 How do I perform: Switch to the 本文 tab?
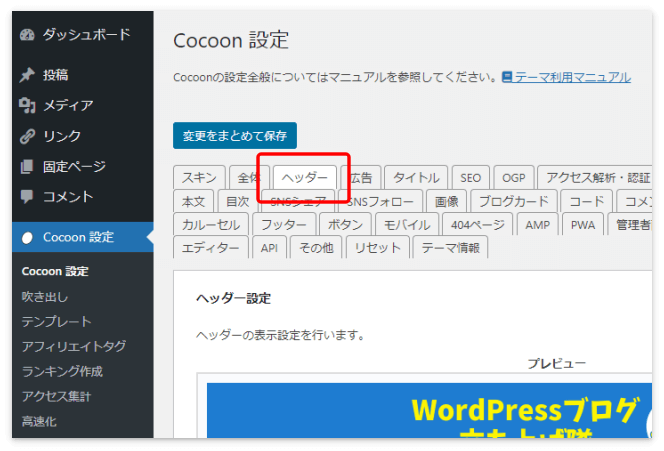(x=194, y=201)
